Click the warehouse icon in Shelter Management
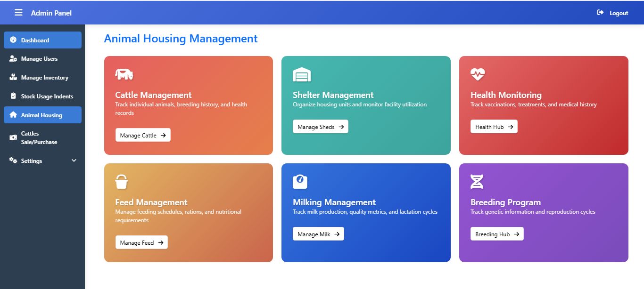 click(x=302, y=74)
